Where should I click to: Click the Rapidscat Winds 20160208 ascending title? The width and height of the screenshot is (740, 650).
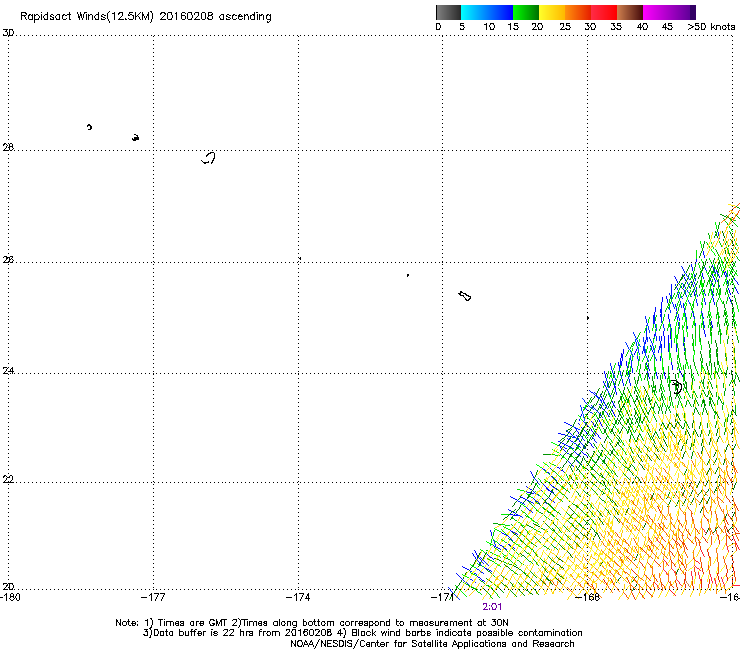point(146,17)
